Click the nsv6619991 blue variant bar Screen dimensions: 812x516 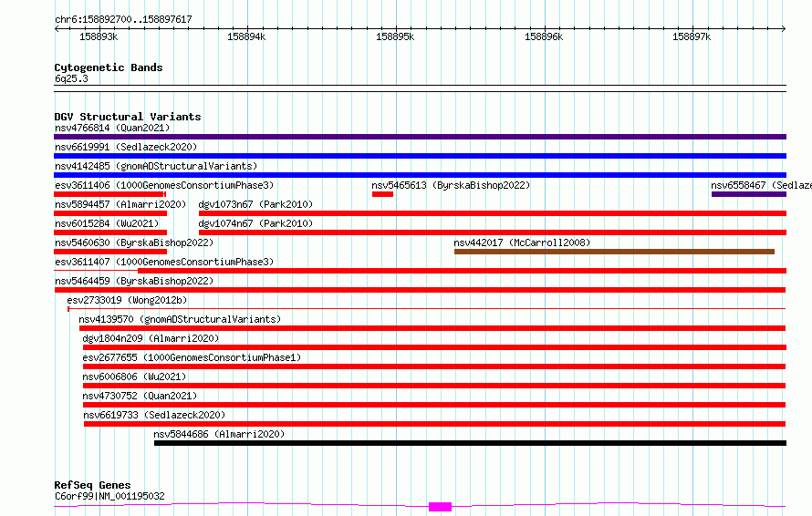(x=420, y=156)
